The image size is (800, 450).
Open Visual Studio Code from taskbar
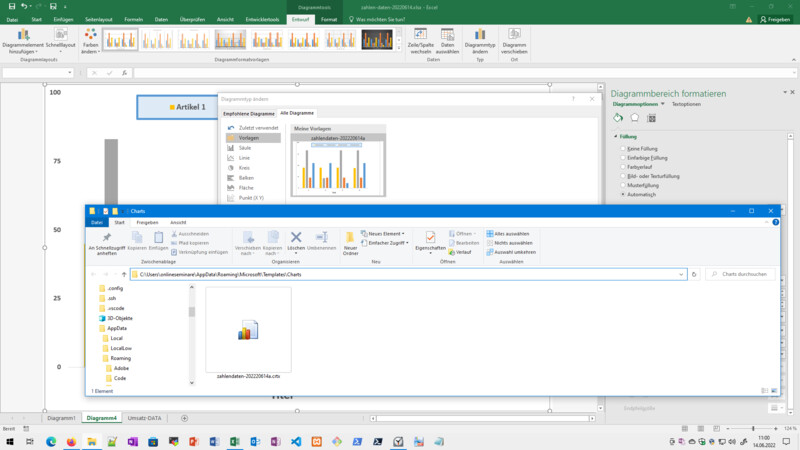click(296, 441)
